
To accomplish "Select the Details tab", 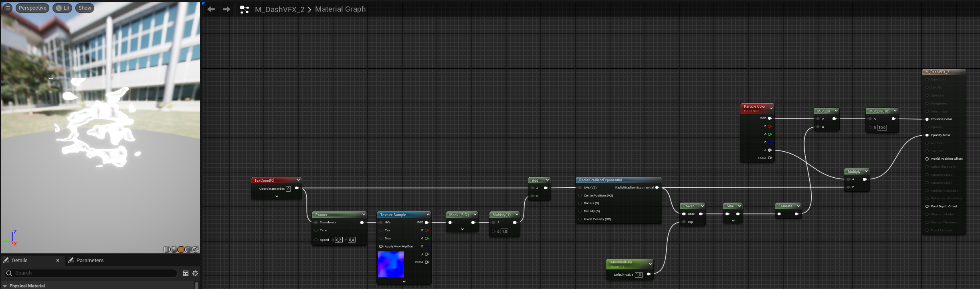I will (x=20, y=261).
